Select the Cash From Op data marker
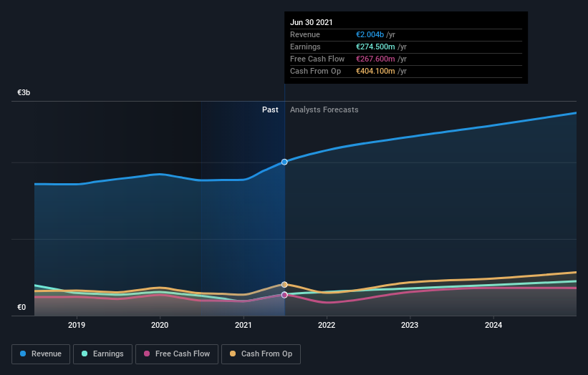Image resolution: width=588 pixels, height=375 pixels. 284,285
